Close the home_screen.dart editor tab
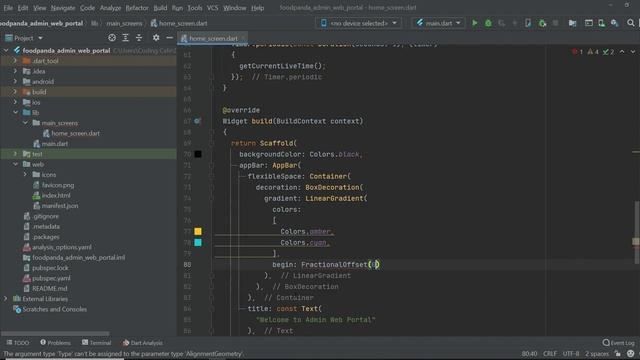 coord(244,38)
